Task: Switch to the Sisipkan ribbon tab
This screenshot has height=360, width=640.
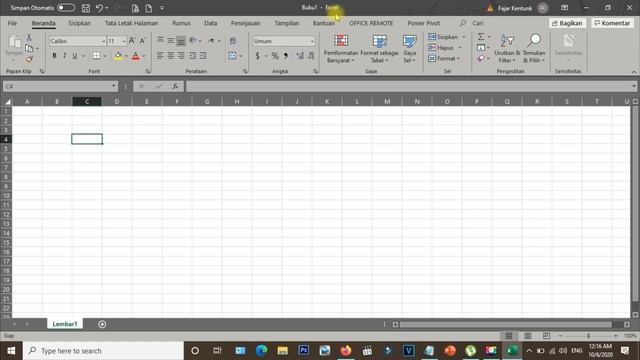Action: click(79, 23)
